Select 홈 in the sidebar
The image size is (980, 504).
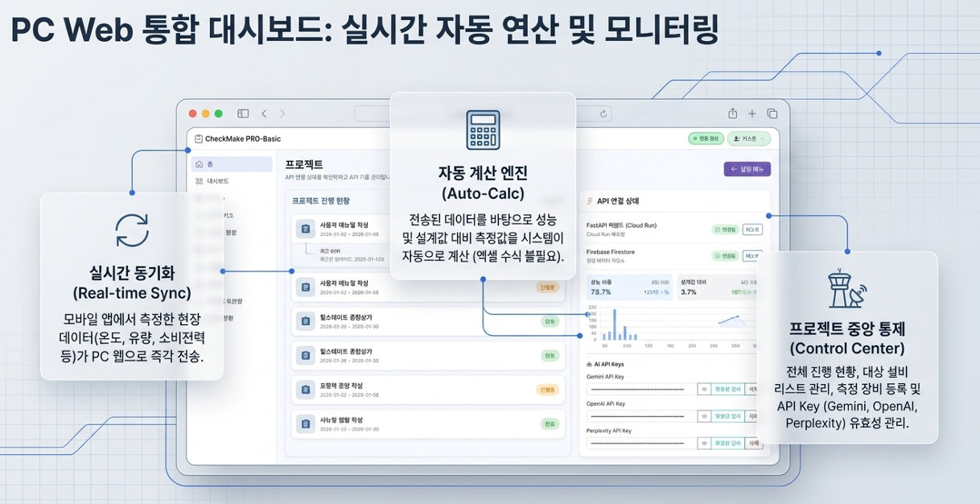point(232,164)
